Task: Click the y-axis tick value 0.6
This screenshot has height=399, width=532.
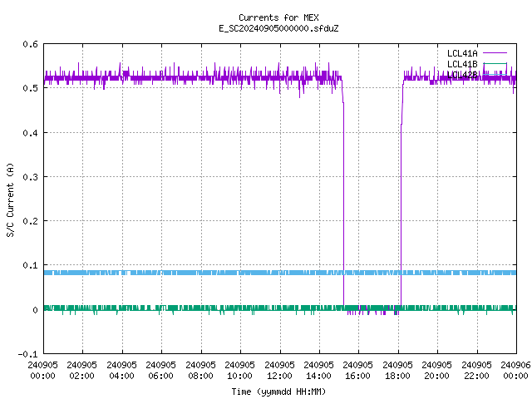Action: 30,44
